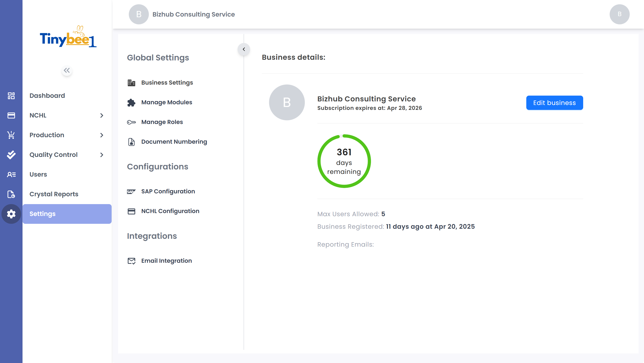Select the Quality Control double-check icon
644x363 pixels.
(11, 155)
